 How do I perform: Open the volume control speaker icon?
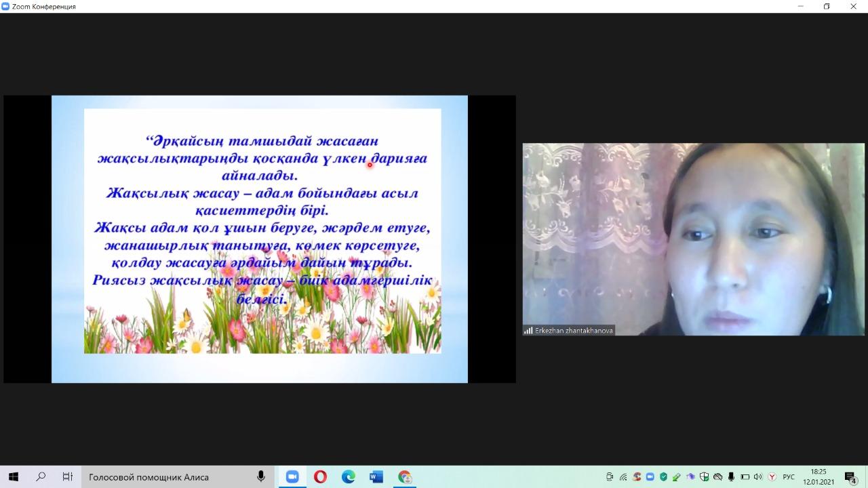tap(758, 476)
